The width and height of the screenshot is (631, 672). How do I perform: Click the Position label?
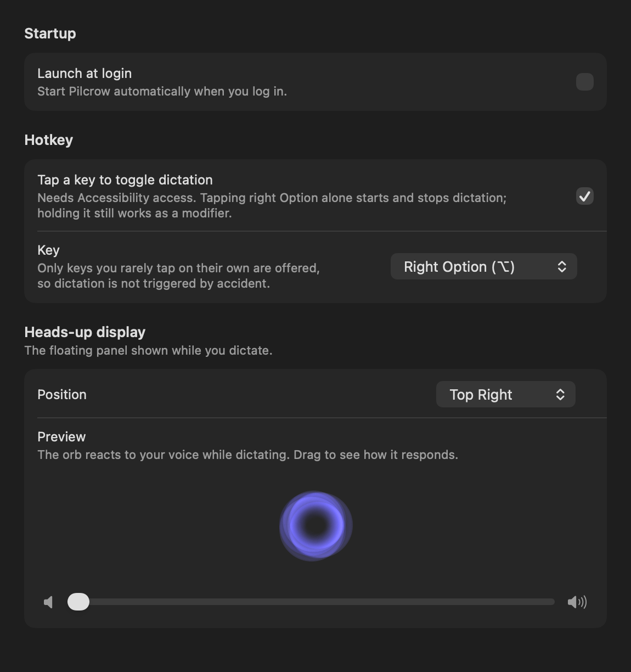62,394
